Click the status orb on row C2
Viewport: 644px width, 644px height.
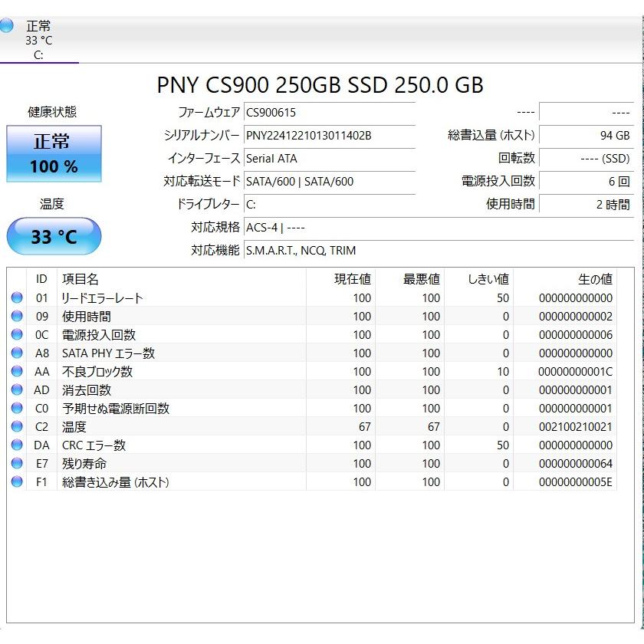(x=17, y=426)
